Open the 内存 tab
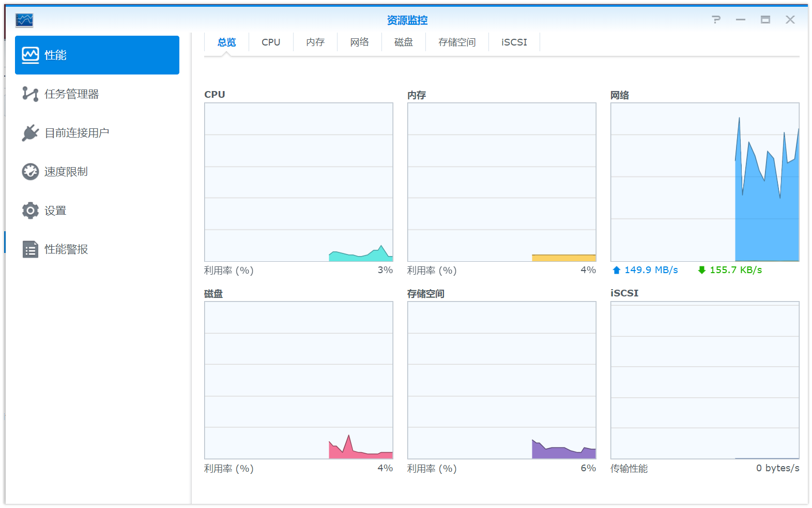 coord(315,42)
